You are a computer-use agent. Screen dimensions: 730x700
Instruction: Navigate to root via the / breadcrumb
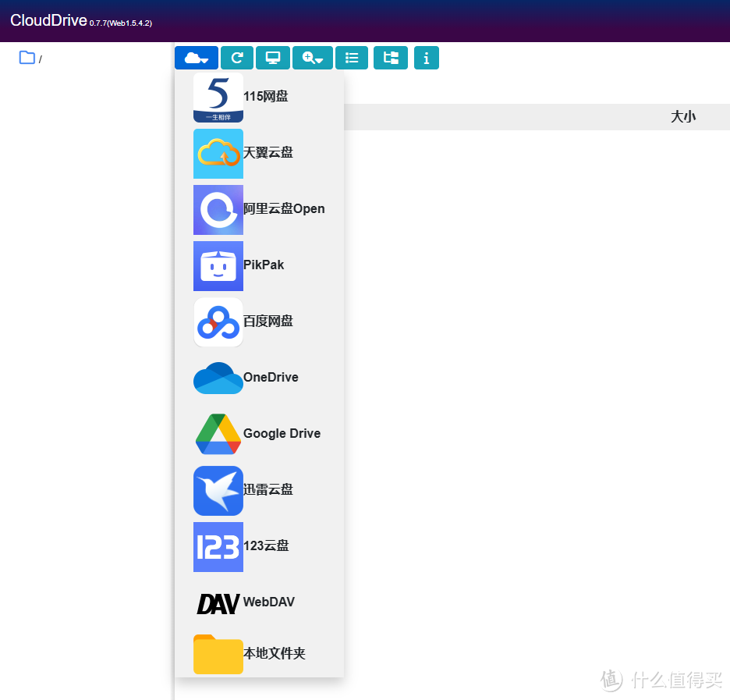coord(40,59)
